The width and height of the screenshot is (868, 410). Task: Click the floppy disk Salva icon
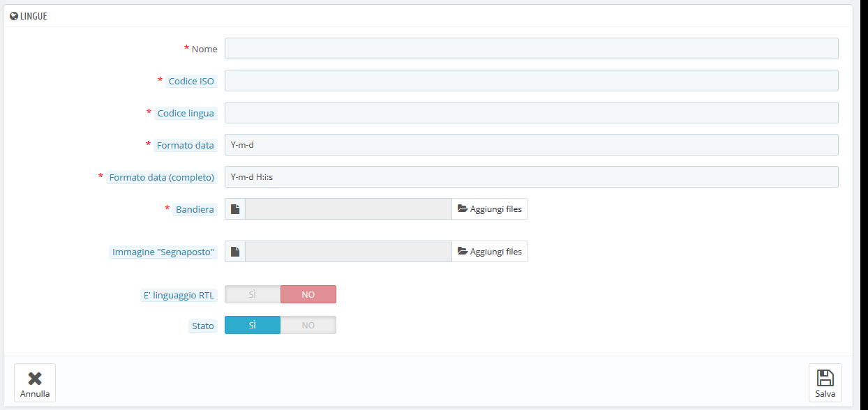[x=825, y=377]
